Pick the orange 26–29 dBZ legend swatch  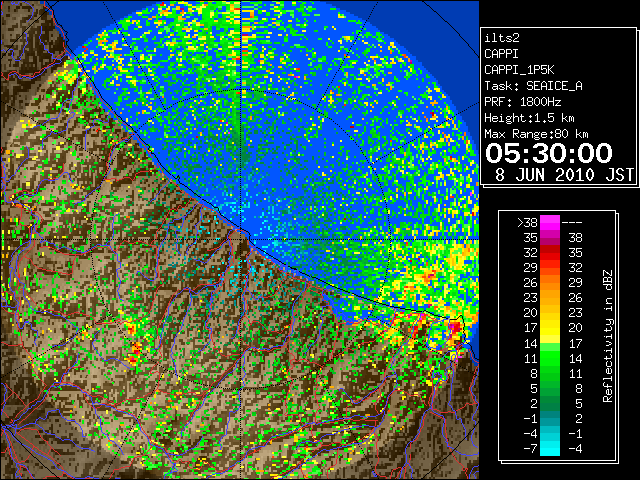[550, 283]
